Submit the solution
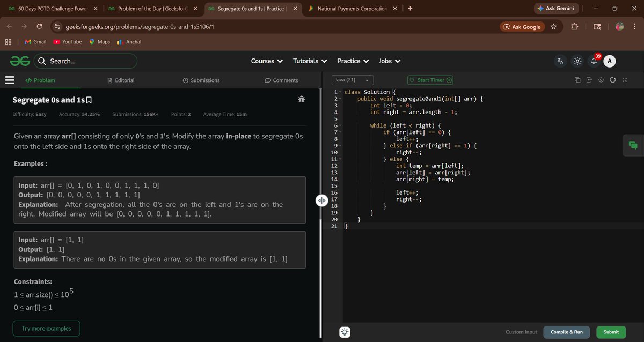Viewport: 644px width, 342px height. click(x=611, y=332)
